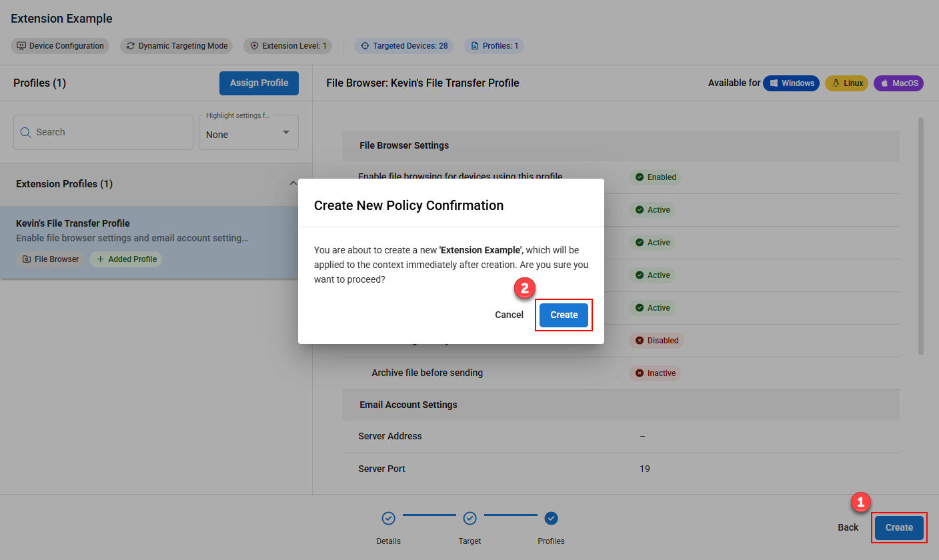
Task: Click the red X icon in the Disabled badge
Action: click(x=640, y=341)
